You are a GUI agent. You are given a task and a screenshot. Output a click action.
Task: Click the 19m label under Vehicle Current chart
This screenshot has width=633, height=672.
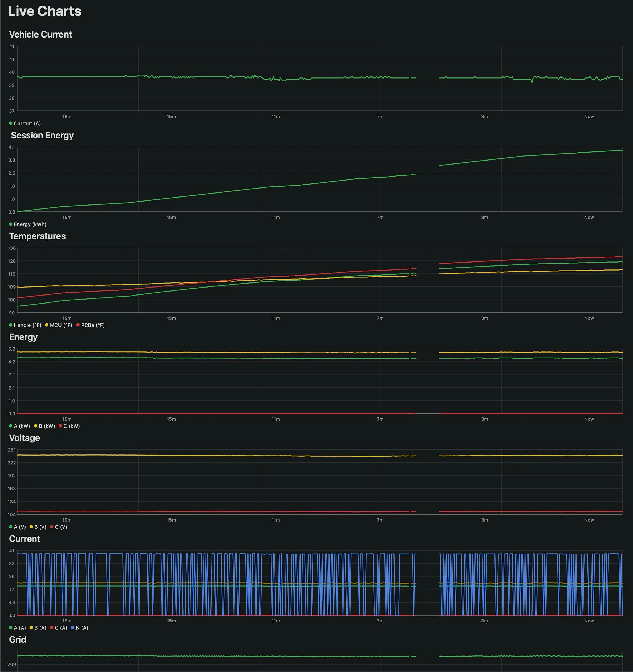[x=67, y=116]
